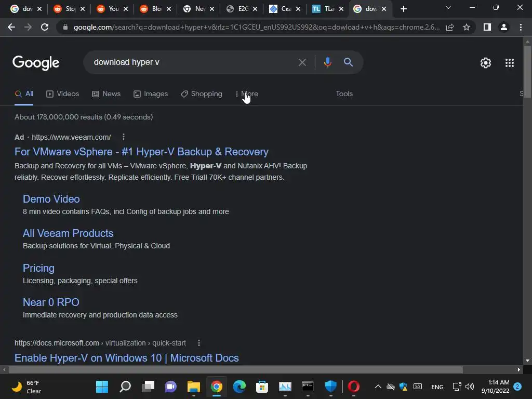Open the search Tools options
532x399 pixels.
(x=344, y=94)
